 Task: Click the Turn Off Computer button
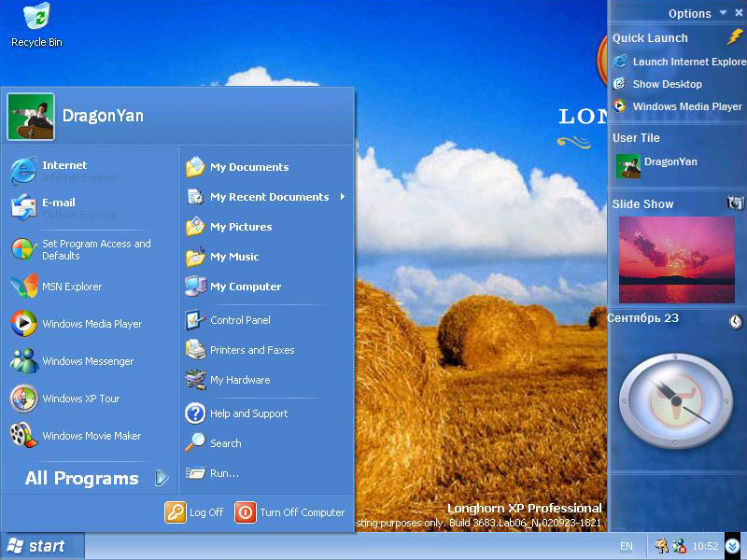[289, 512]
